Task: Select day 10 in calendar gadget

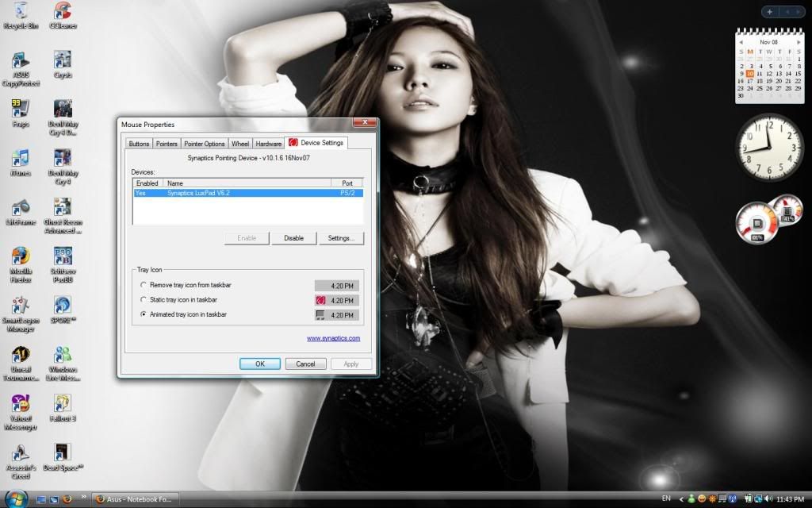Action: (x=750, y=74)
